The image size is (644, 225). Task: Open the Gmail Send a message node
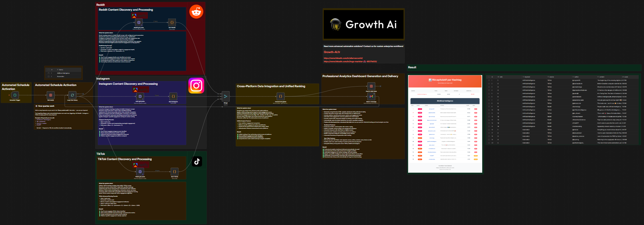coord(371,96)
